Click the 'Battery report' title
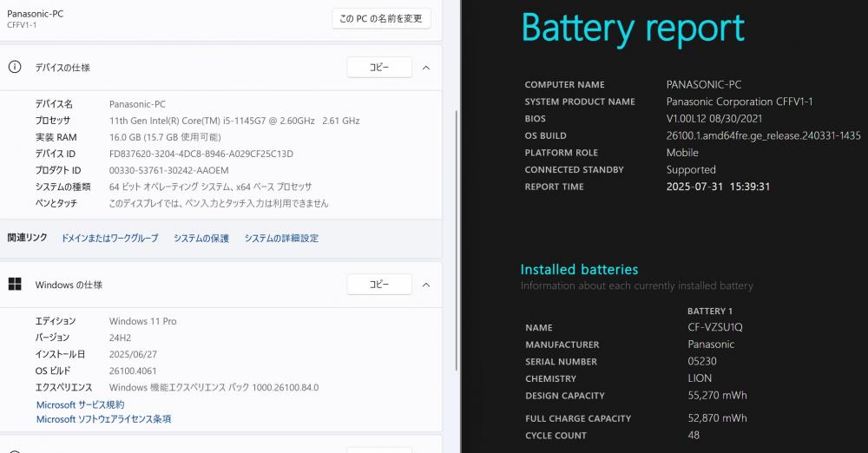The width and height of the screenshot is (868, 453). pyautogui.click(x=633, y=28)
